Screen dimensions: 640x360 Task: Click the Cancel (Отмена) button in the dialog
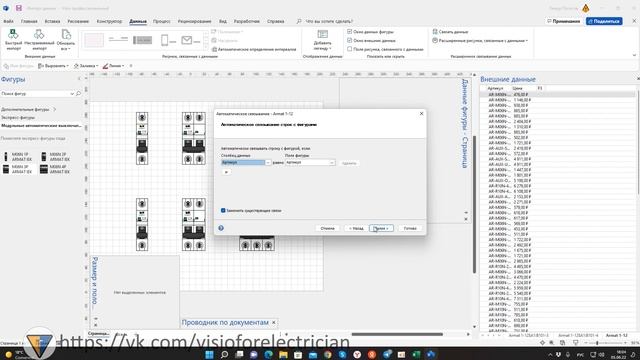pyautogui.click(x=327, y=228)
